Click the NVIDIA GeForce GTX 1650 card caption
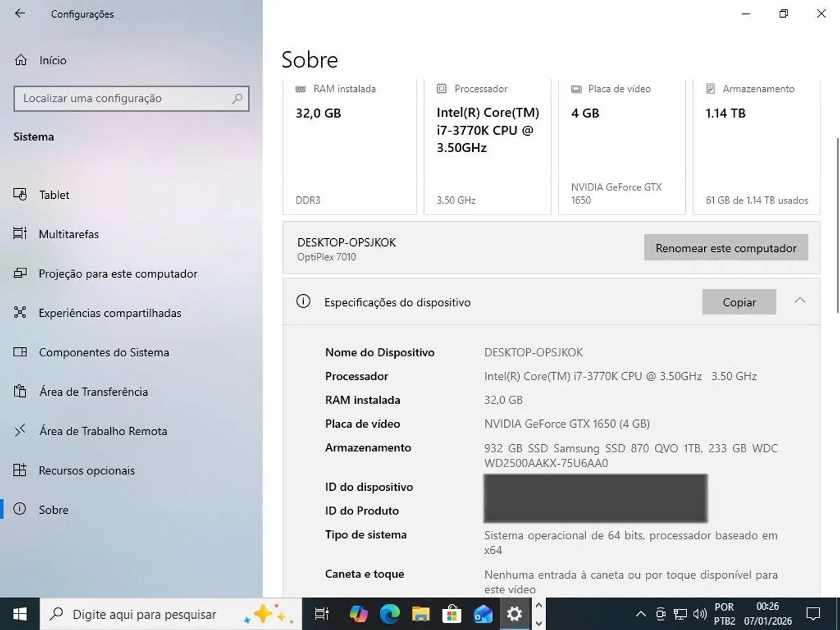Screen dimensions: 840x630 click(x=616, y=194)
